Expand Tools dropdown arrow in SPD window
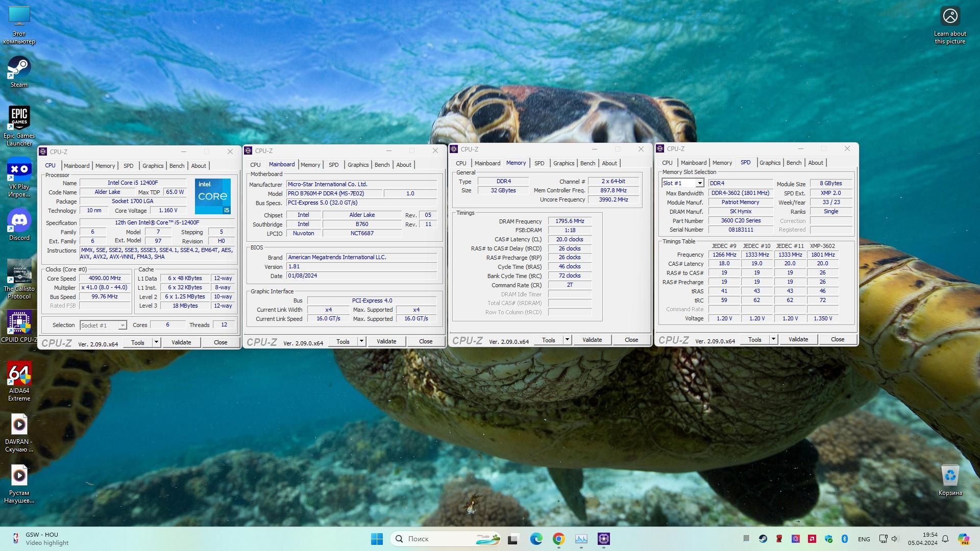This screenshot has width=980, height=551. click(773, 339)
